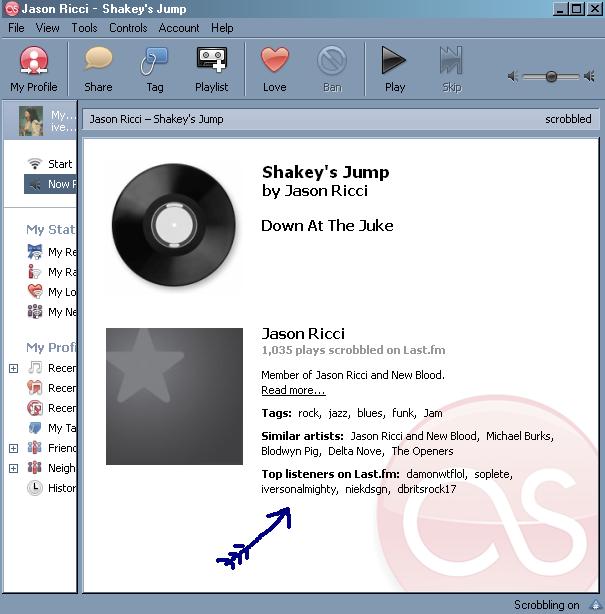Open top listener soplete

coord(493,474)
